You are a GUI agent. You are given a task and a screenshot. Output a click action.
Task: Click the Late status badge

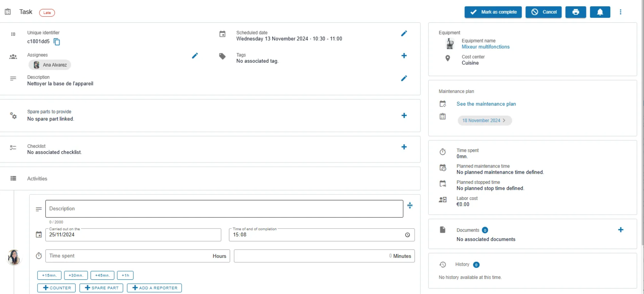pos(47,13)
